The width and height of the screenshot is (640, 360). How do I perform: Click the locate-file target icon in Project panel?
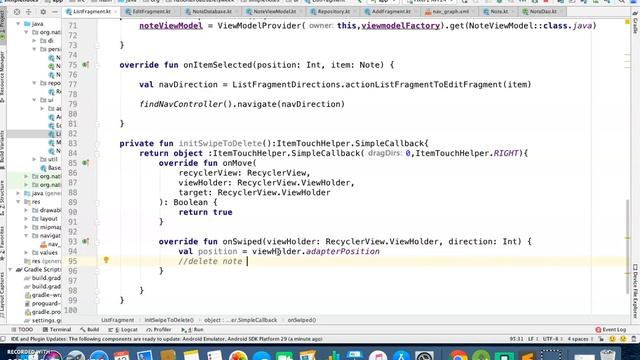17,12
